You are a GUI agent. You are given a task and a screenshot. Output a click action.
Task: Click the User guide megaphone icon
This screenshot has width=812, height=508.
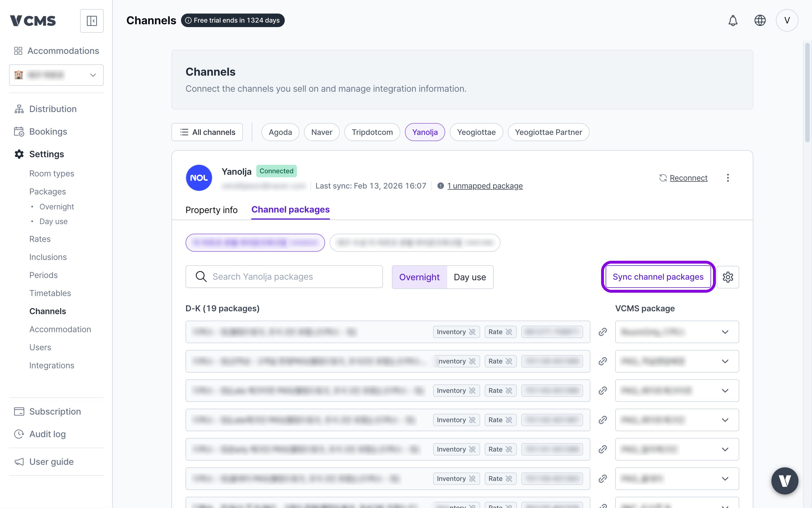19,462
